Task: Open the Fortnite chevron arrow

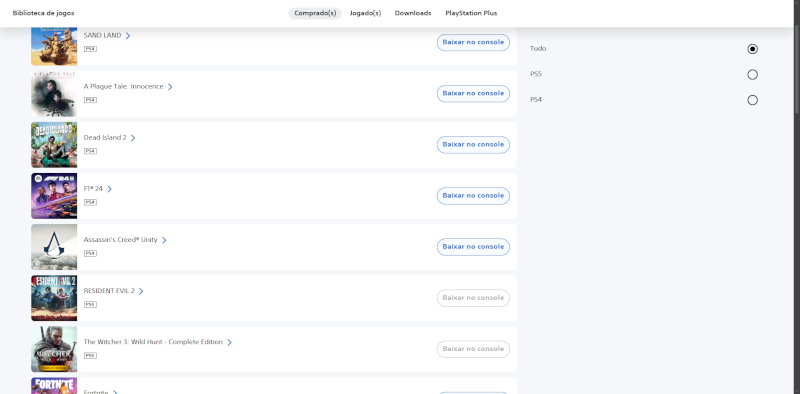Action: [x=115, y=392]
